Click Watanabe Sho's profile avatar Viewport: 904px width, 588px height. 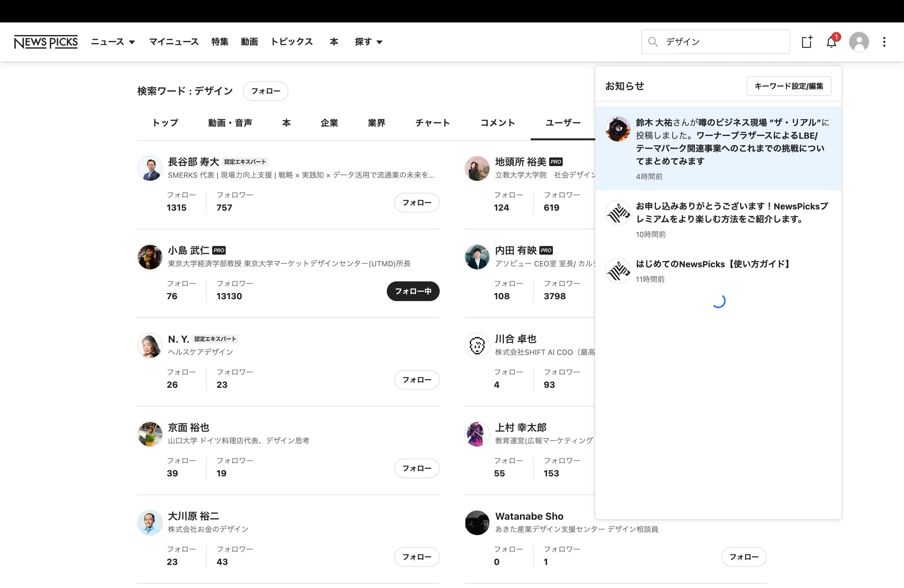(x=477, y=522)
